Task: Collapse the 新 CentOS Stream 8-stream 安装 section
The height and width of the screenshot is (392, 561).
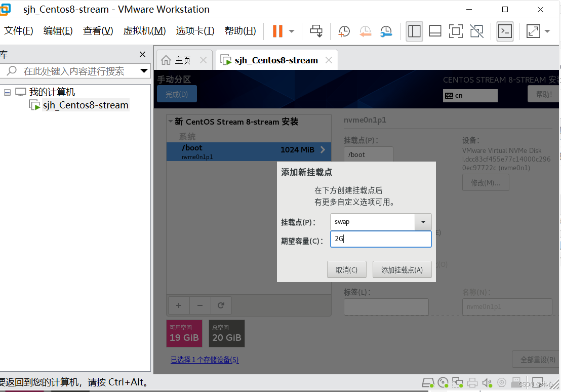Action: [171, 122]
